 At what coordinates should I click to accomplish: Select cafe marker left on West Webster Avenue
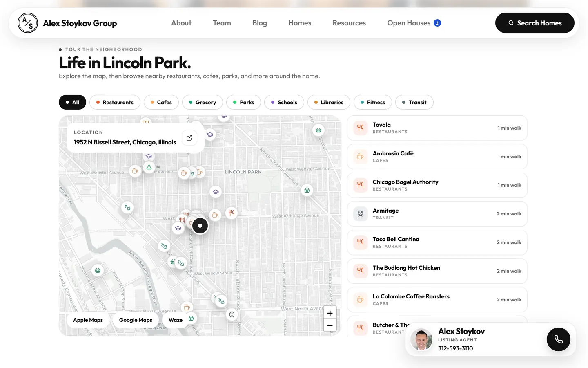pyautogui.click(x=135, y=171)
